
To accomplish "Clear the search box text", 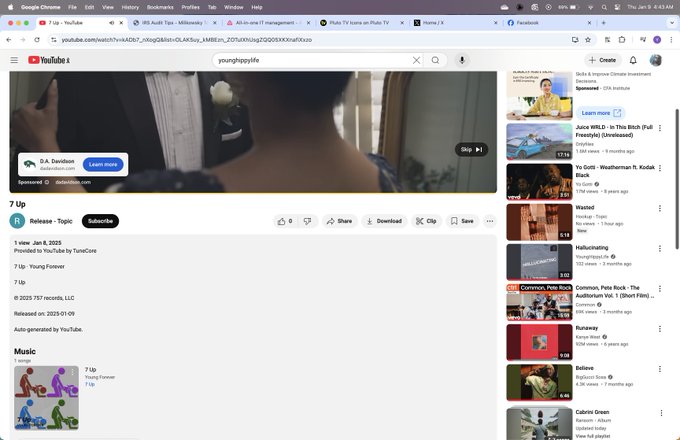I will point(416,60).
